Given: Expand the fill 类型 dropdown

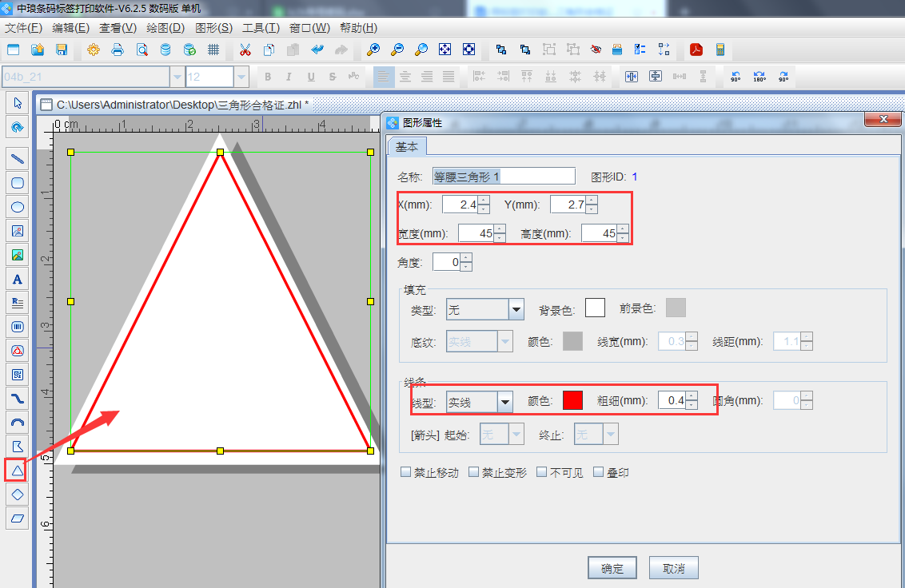Looking at the screenshot, I should [x=516, y=309].
